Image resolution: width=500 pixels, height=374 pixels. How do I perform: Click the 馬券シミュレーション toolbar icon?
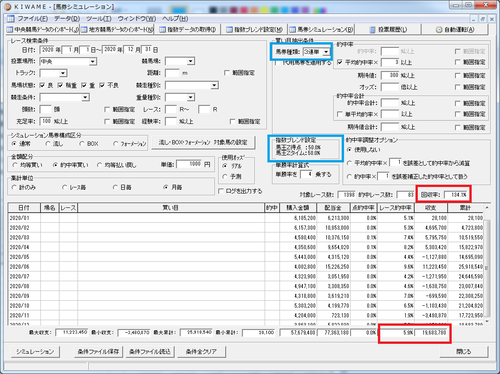[x=292, y=30]
